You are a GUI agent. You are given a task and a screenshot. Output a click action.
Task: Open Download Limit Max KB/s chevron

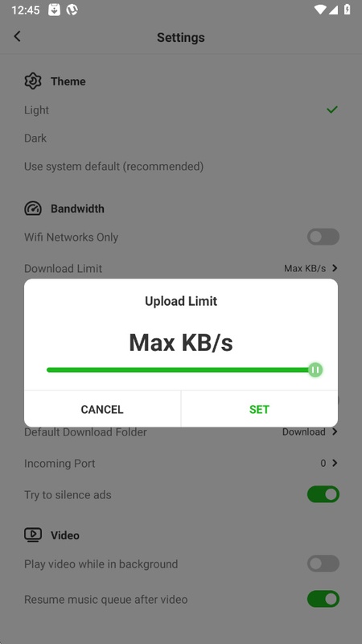335,268
